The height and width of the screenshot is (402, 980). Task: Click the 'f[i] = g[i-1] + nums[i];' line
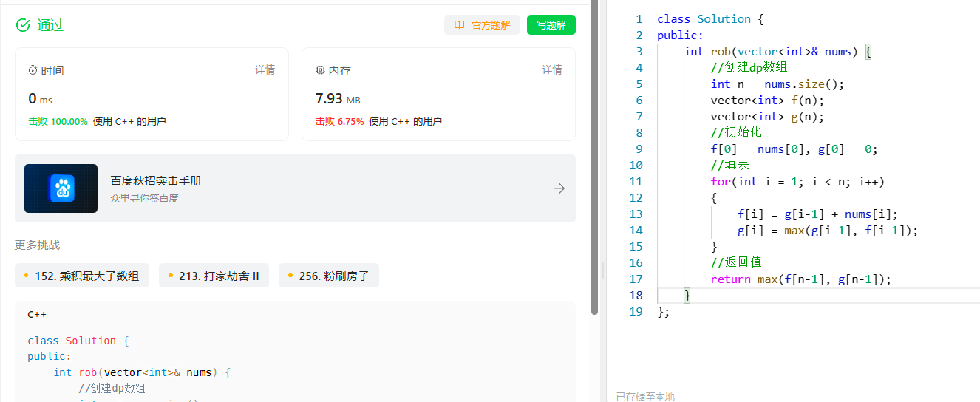(818, 214)
